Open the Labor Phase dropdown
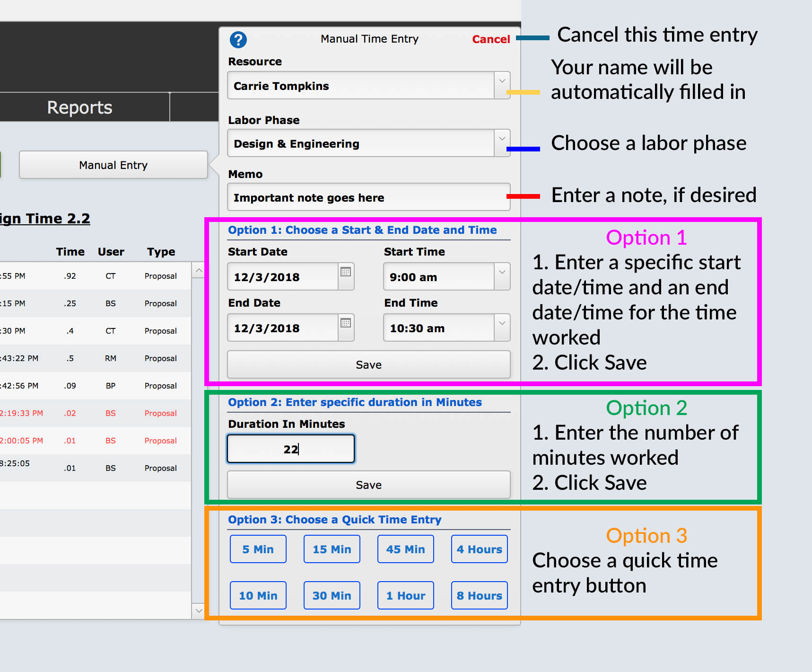The height and width of the screenshot is (672, 812). (x=502, y=143)
